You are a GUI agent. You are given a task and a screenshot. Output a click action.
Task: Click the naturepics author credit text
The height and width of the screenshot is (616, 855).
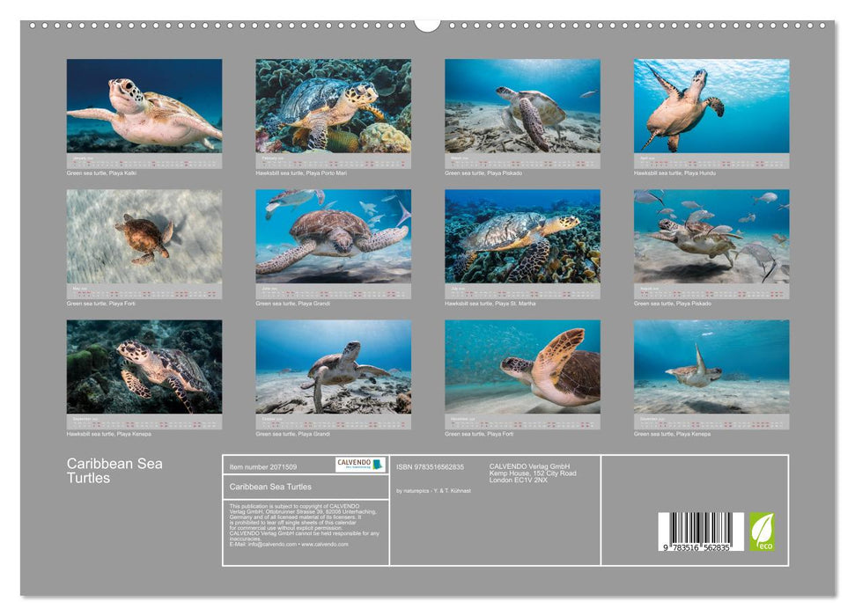[433, 491]
